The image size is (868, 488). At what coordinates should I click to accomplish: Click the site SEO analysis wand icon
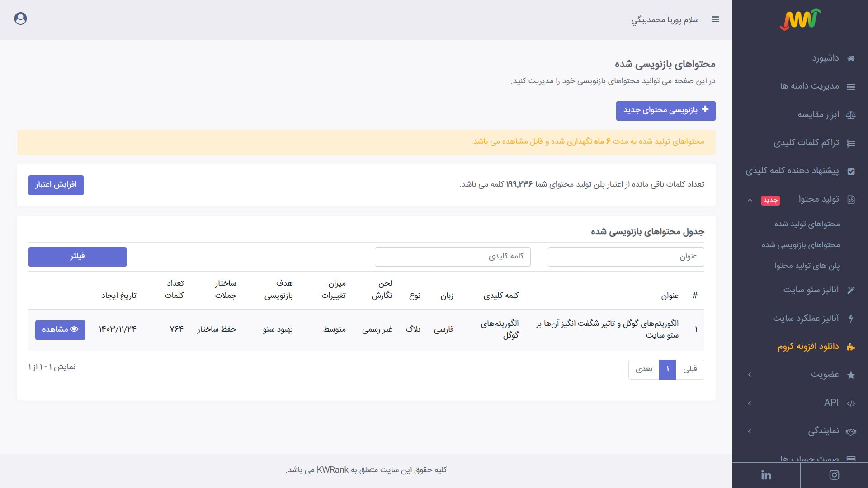851,290
